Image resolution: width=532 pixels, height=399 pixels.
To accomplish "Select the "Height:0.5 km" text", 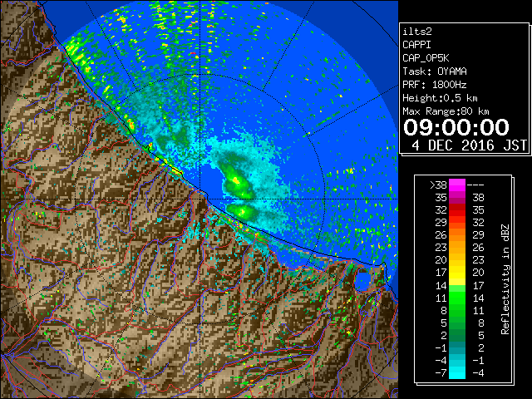I will (x=440, y=98).
